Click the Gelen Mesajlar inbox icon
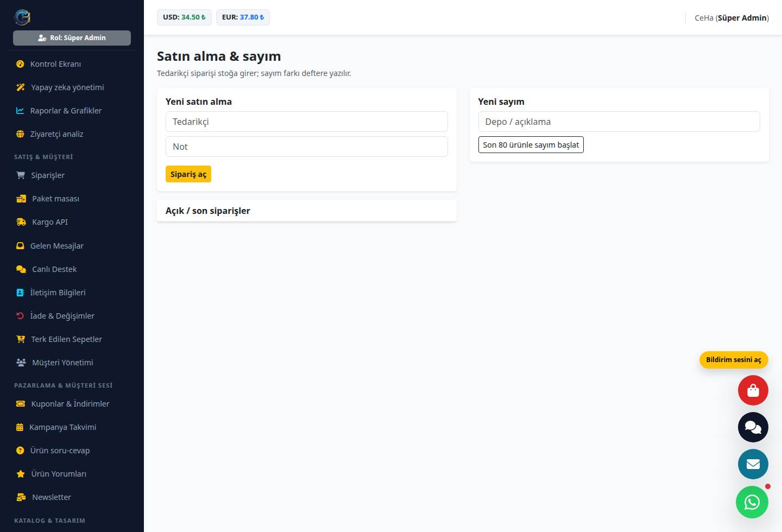 20,246
